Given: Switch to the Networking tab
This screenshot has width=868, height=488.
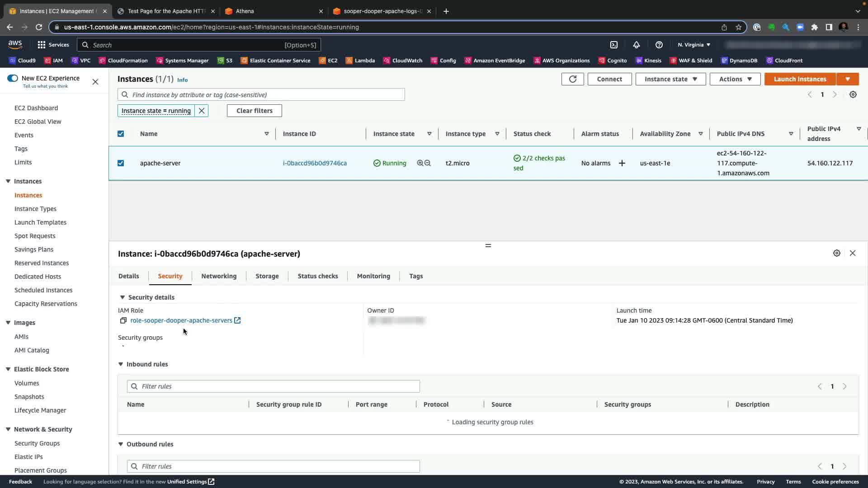Looking at the screenshot, I should [219, 276].
